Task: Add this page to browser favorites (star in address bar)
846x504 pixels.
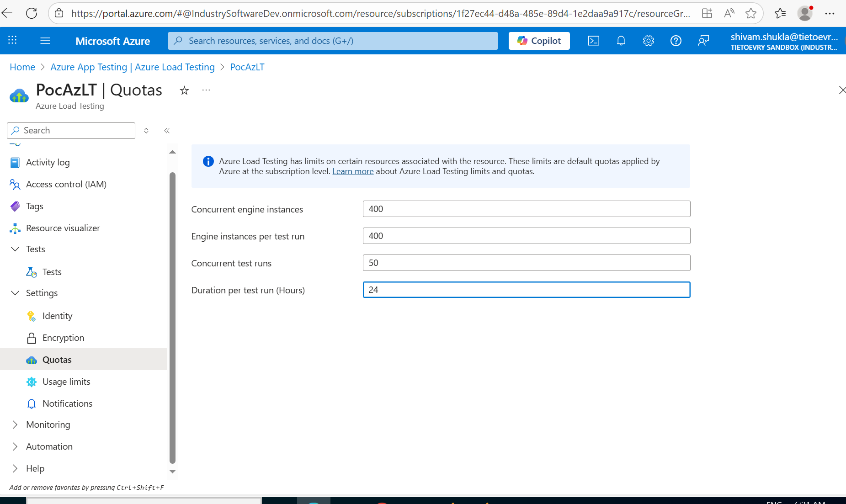Action: point(751,13)
